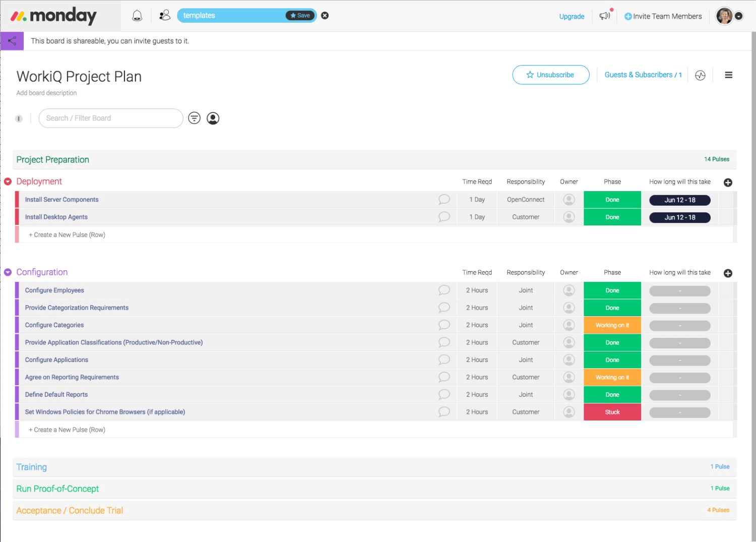Viewport: 756px width, 542px height.
Task: Go to monday home logo
Action: click(x=53, y=16)
